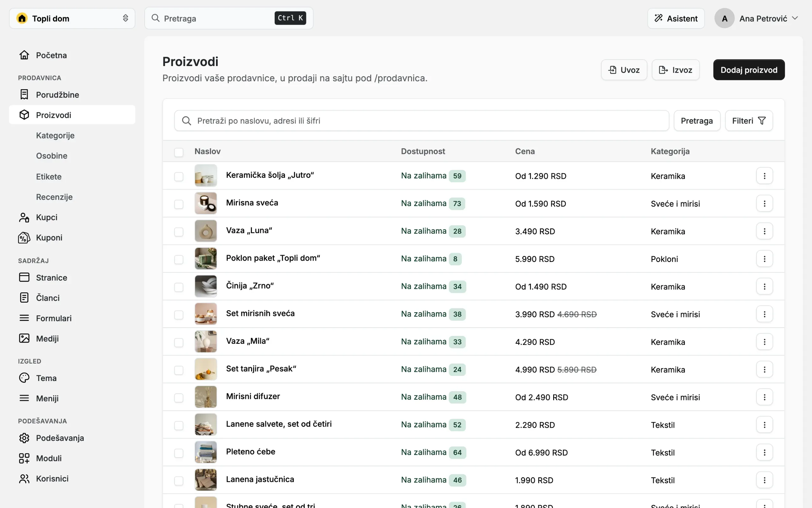812x508 pixels.
Task: Click the Uvoz button
Action: (x=624, y=70)
